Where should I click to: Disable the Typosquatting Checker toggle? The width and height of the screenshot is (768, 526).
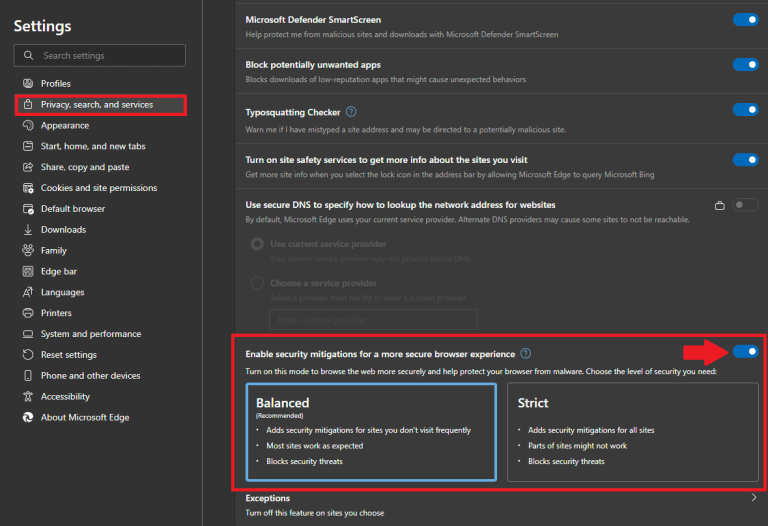tap(745, 109)
